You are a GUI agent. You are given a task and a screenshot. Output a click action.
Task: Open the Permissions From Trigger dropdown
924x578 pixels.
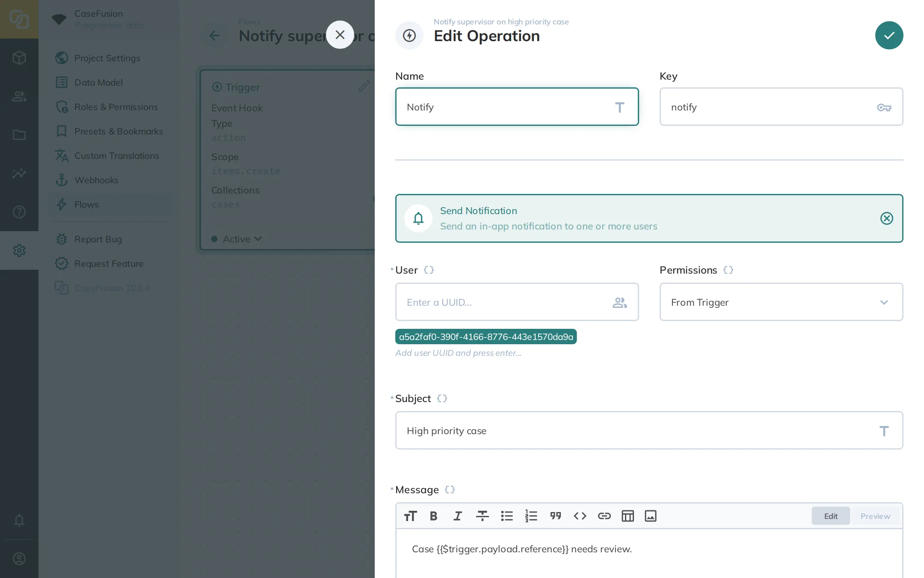pyautogui.click(x=781, y=302)
